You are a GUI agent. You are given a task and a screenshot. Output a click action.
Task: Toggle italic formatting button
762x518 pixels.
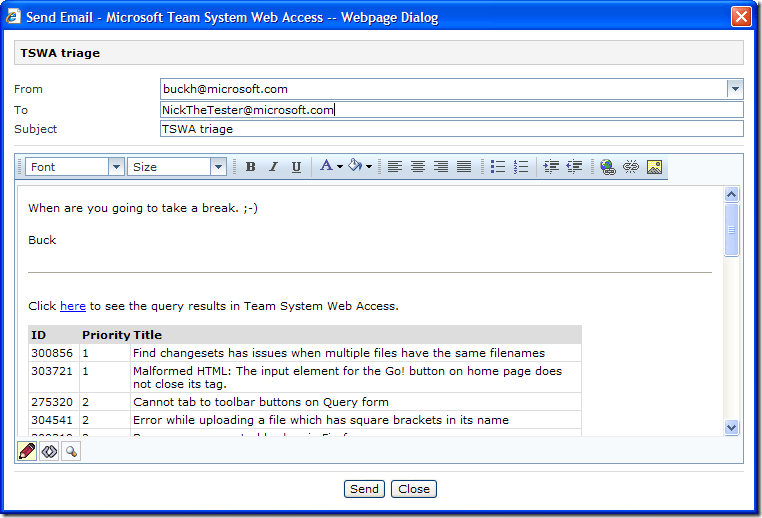[x=274, y=167]
